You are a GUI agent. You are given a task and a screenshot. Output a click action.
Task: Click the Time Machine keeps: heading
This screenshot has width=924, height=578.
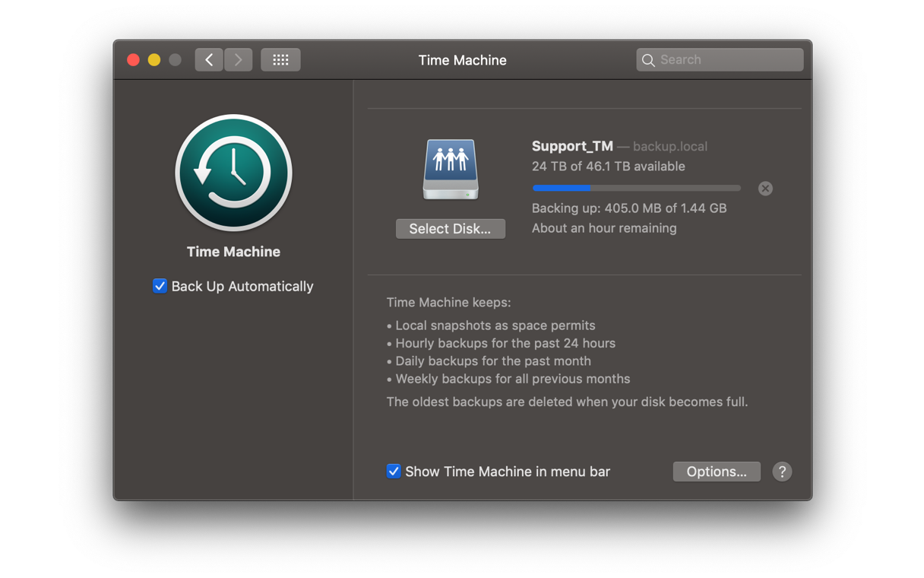(x=449, y=303)
